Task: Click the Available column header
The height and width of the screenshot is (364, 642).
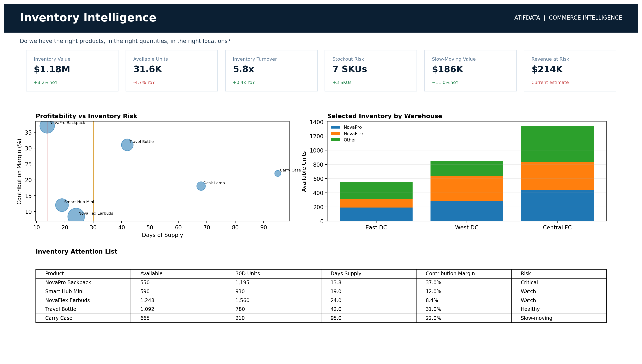Action: (178, 274)
